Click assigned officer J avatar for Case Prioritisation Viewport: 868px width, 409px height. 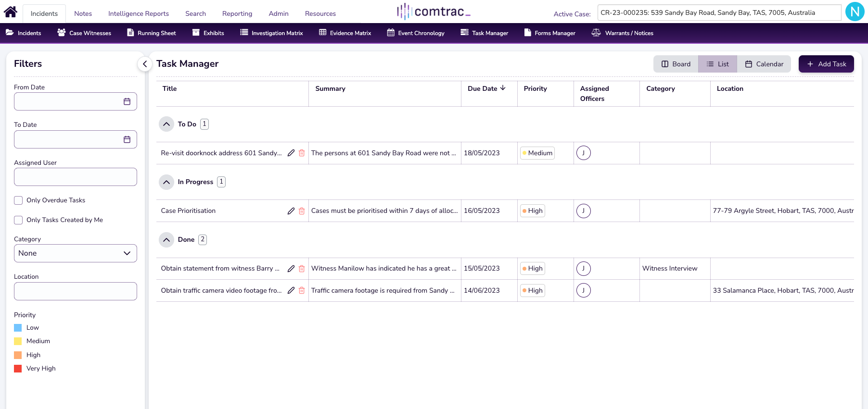click(583, 211)
